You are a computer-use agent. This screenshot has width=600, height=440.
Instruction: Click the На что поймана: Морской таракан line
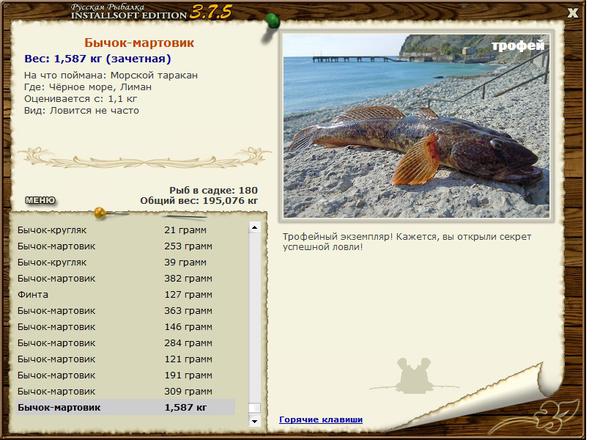click(x=111, y=75)
